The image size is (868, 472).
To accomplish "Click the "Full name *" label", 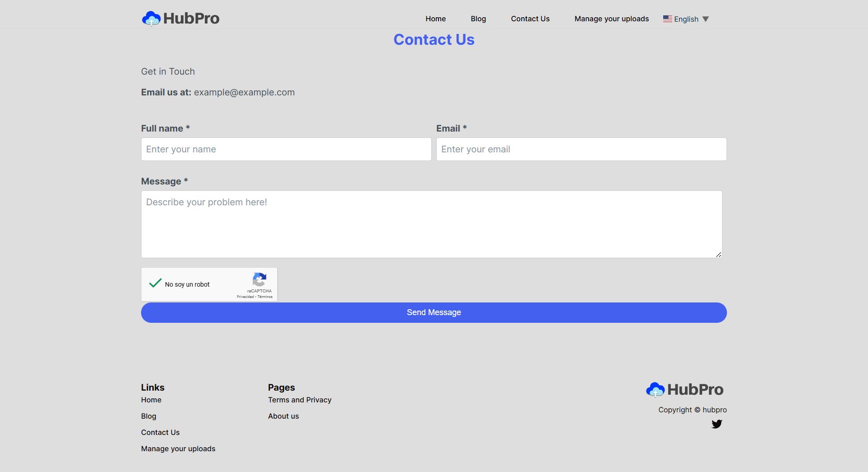I will point(165,128).
